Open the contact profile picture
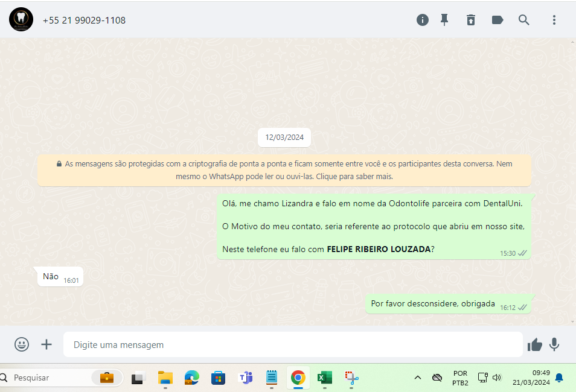This screenshot has width=576, height=392. tap(21, 19)
